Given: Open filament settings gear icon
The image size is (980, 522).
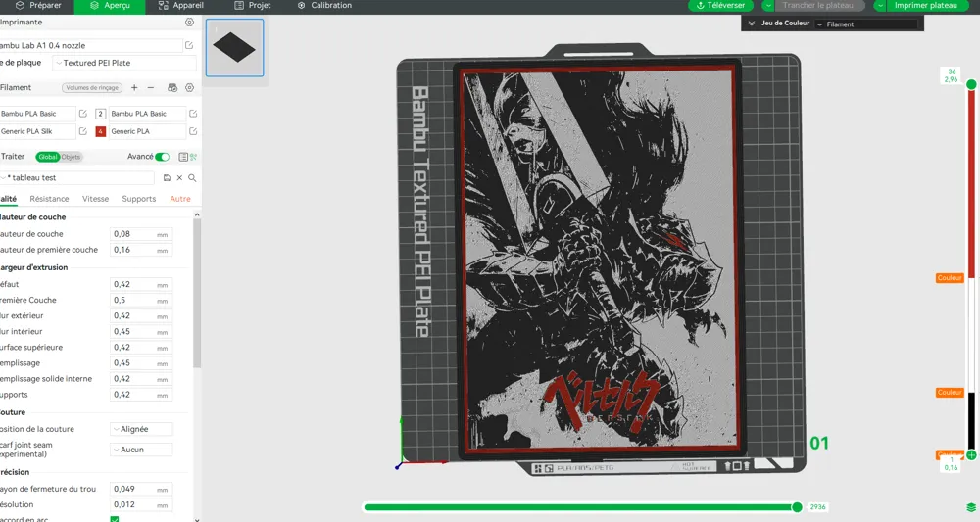Looking at the screenshot, I should (x=189, y=88).
